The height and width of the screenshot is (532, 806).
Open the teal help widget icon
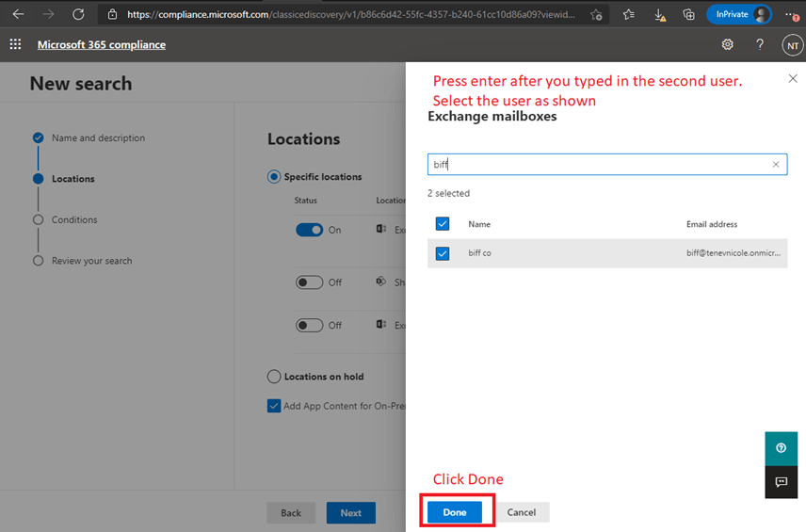781,448
